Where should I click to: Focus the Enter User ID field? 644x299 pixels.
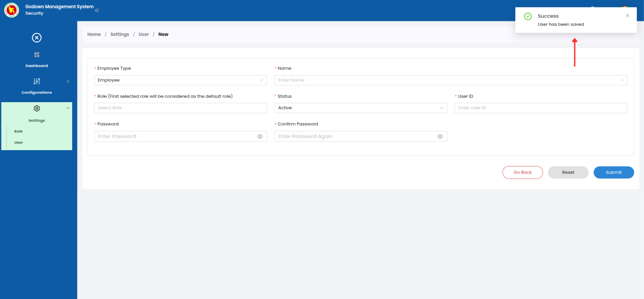click(541, 108)
